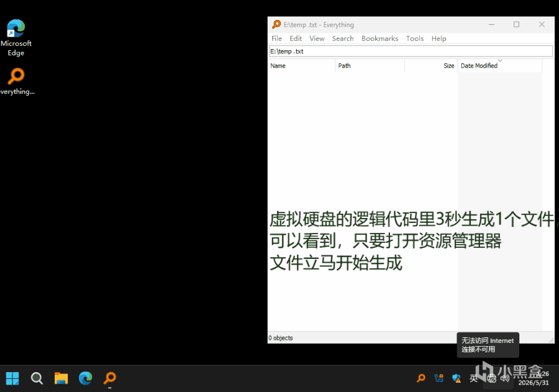Open taskbar Search magnifier
559x392 pixels.
tap(37, 378)
